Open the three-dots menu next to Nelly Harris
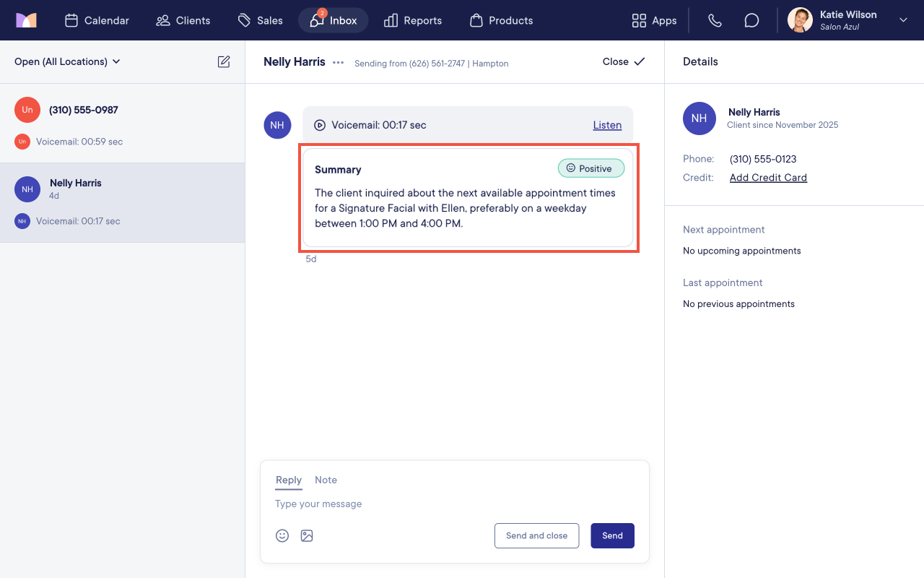The height and width of the screenshot is (578, 924). coord(338,62)
